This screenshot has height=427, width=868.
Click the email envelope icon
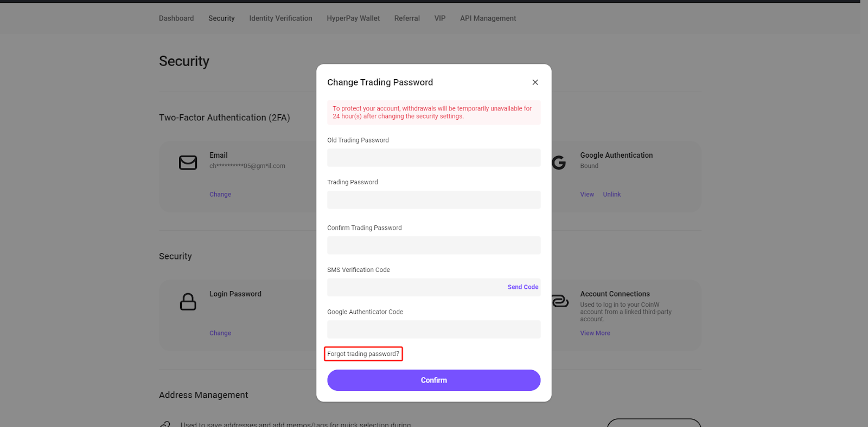tap(188, 162)
